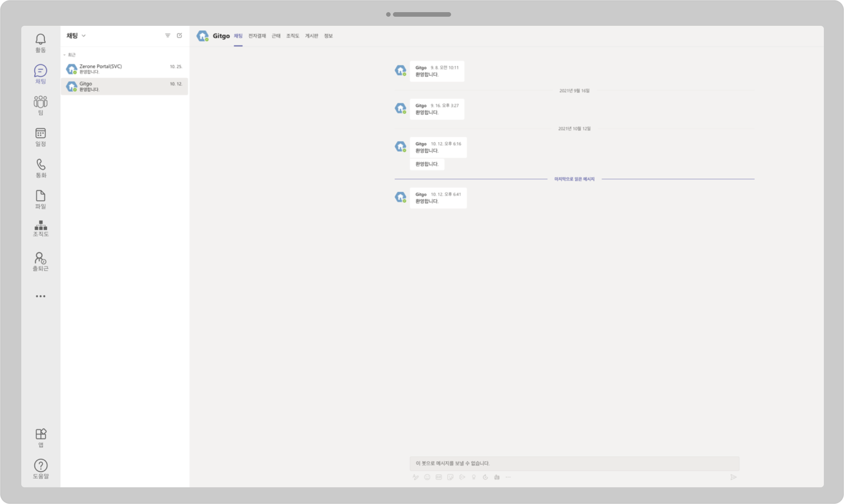The width and height of the screenshot is (844, 504).
Task: Click the circular arrow icon below the message box
Action: pyautogui.click(x=485, y=477)
